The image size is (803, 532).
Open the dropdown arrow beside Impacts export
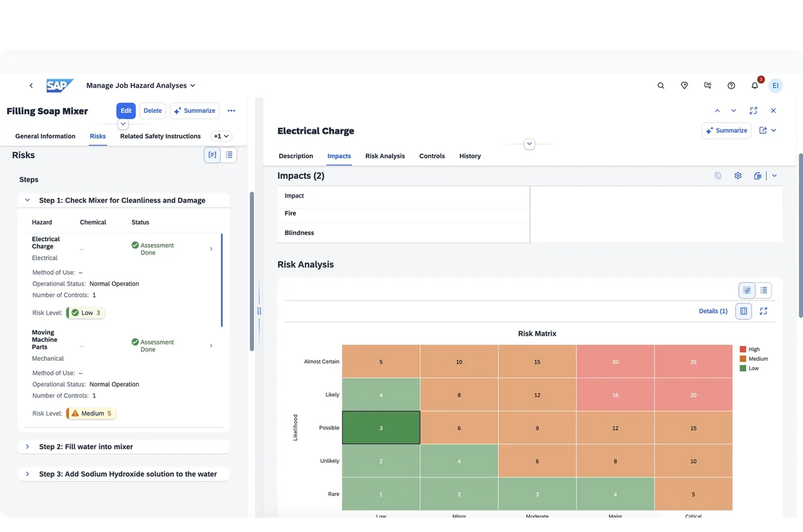pos(774,176)
